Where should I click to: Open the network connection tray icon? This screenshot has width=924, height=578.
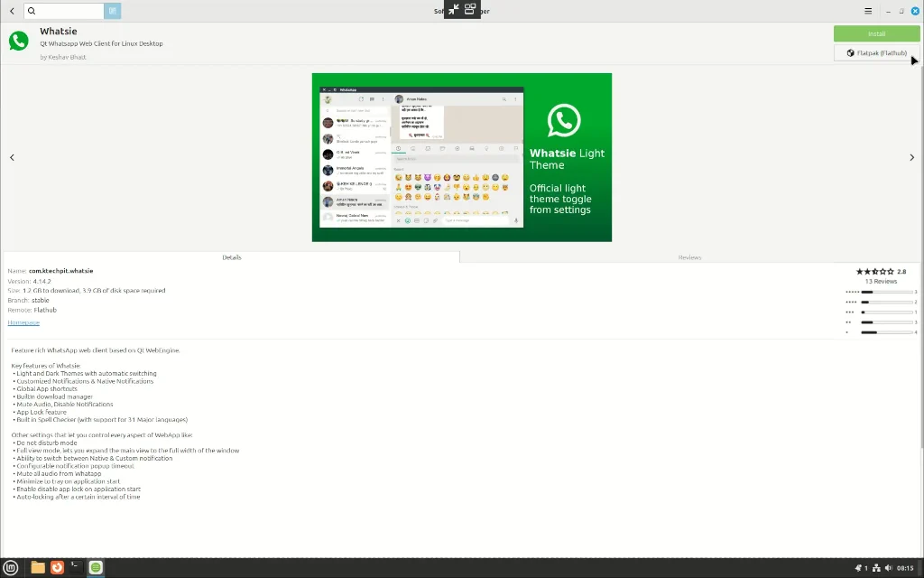tap(876, 568)
